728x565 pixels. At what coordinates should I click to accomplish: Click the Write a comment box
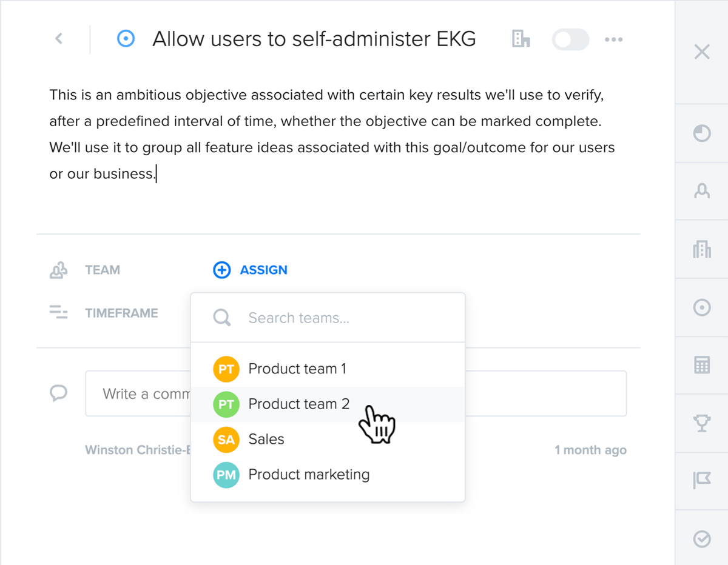(x=356, y=393)
